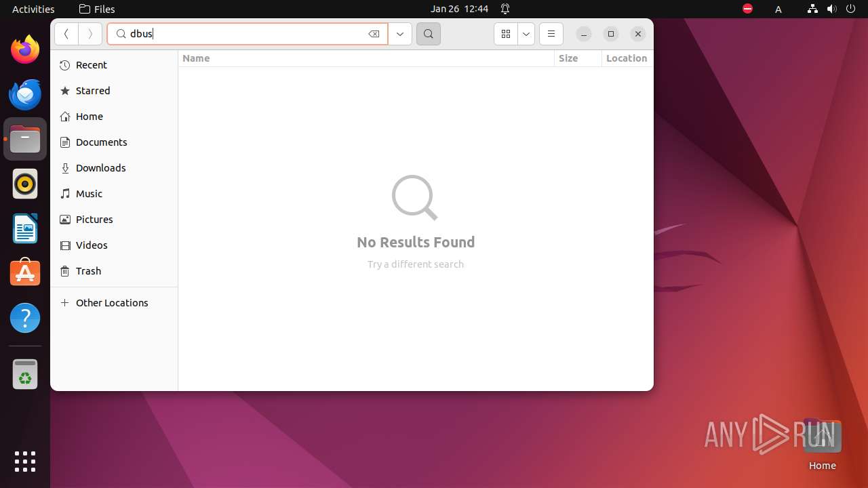This screenshot has height=488, width=868.
Task: Open Help from the dock
Action: point(25,318)
